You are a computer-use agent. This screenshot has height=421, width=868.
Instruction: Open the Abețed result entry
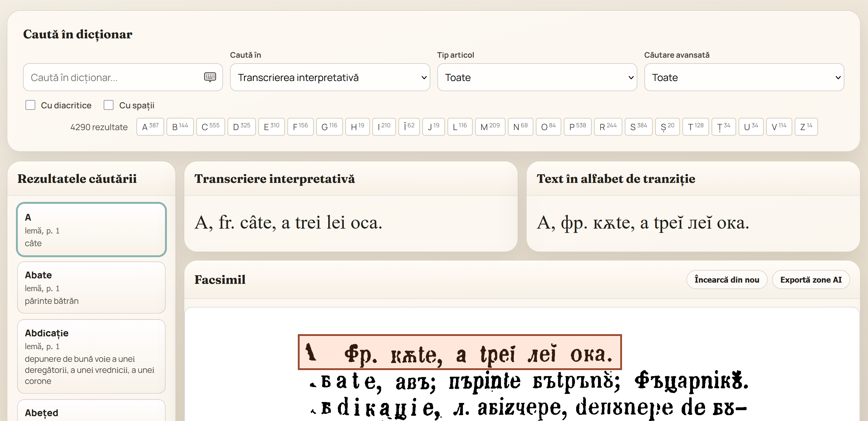point(91,411)
